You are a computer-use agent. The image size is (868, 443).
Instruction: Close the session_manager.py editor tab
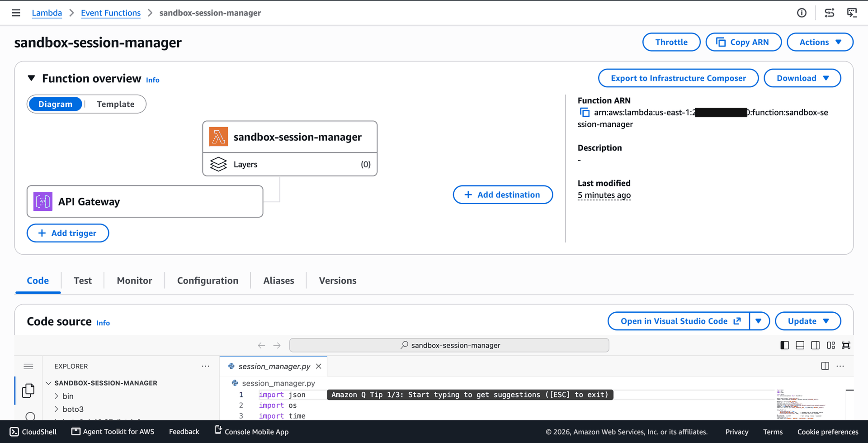(x=319, y=366)
